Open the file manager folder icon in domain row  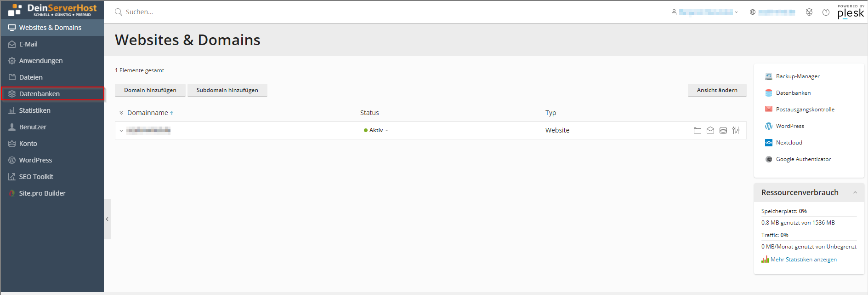[697, 131]
